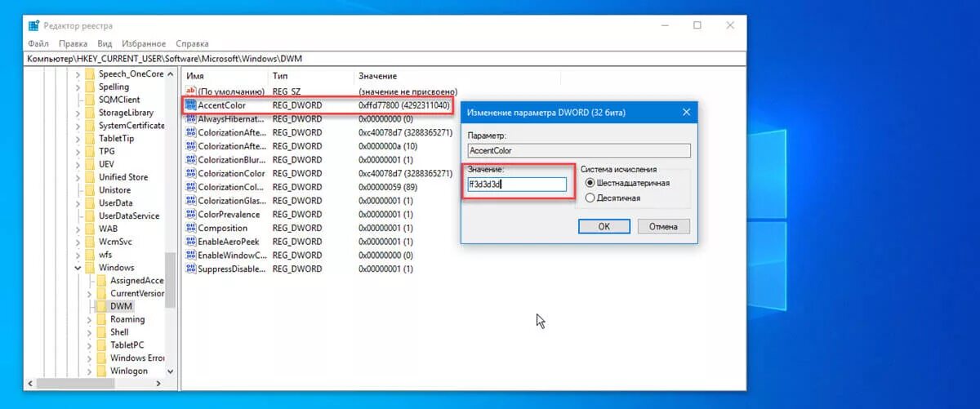Expand the Speech_OneCore tree node

78,73
